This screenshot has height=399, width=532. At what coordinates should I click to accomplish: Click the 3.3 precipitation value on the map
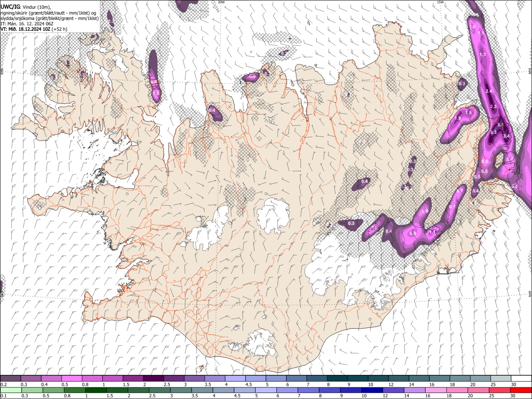pyautogui.click(x=493, y=132)
